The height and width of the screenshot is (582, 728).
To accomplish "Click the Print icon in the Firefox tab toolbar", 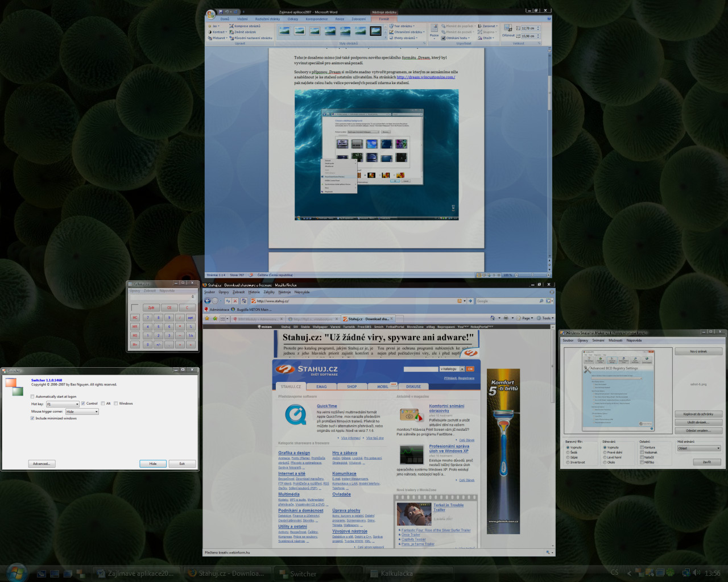I will [x=505, y=318].
